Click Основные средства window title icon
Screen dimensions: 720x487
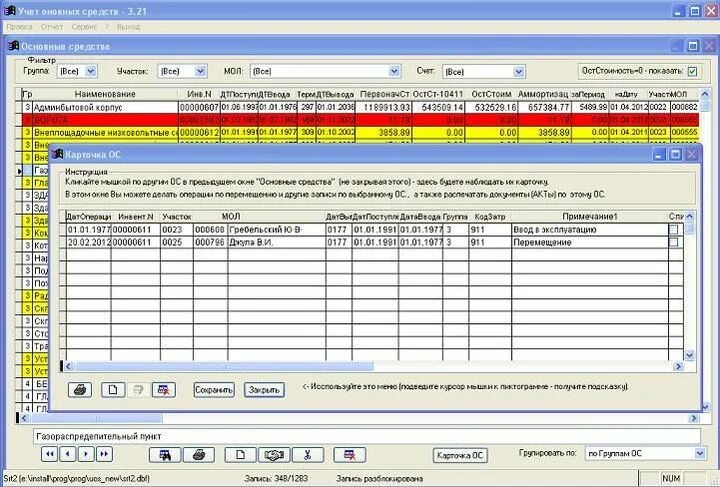tap(14, 46)
